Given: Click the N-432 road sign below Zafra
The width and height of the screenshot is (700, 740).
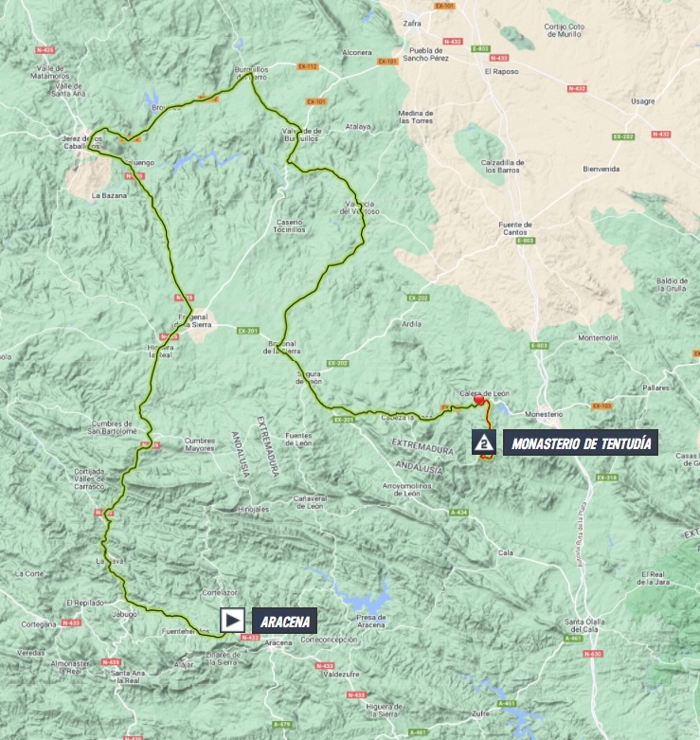Looking at the screenshot, I should pos(453,42).
